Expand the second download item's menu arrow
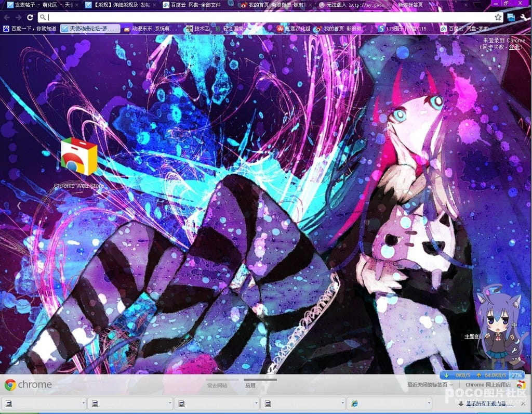This screenshot has height=414, width=532. [170, 404]
